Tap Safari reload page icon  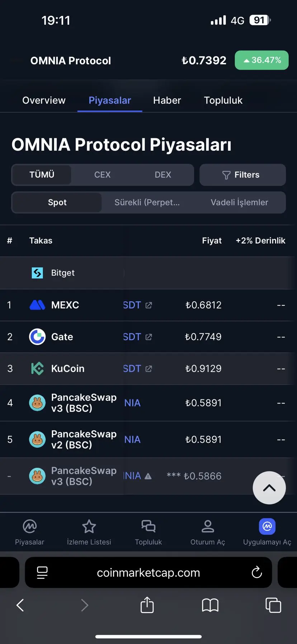coord(257,572)
